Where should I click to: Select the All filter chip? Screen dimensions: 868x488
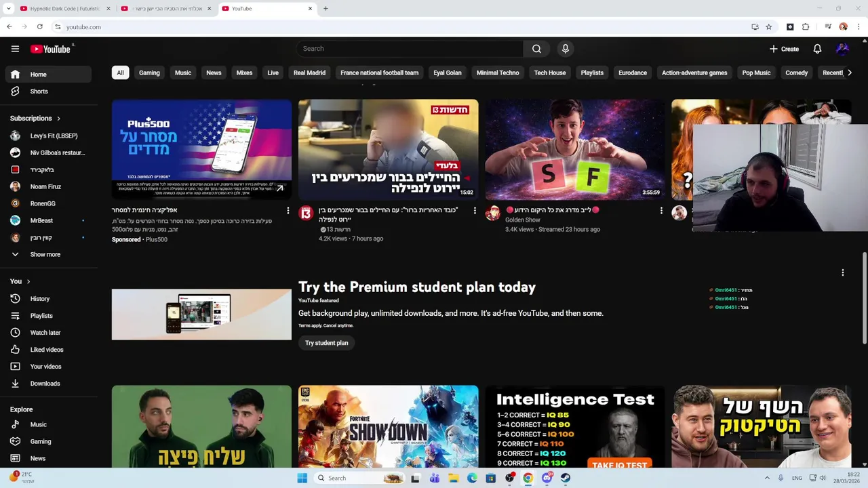[120, 73]
